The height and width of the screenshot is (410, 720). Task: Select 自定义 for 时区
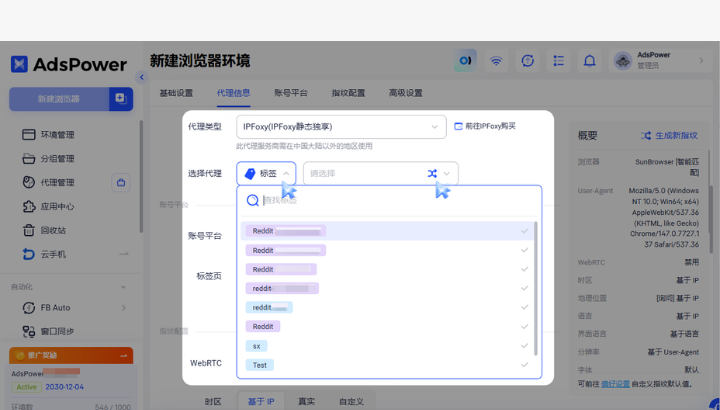coord(351,402)
